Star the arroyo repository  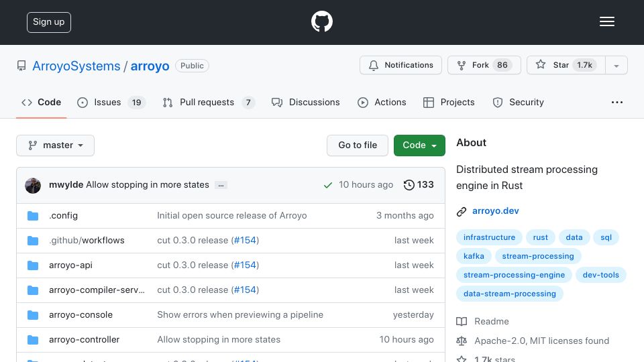coord(566,65)
